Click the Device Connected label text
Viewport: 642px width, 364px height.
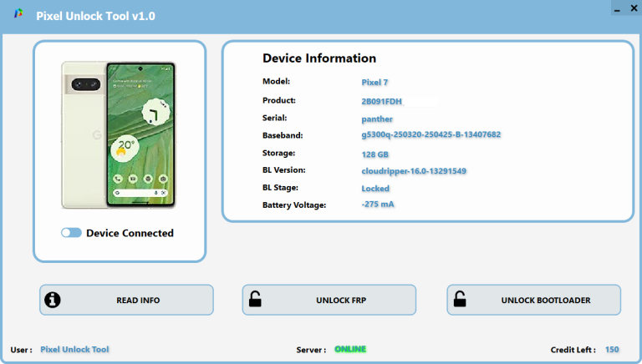[130, 233]
